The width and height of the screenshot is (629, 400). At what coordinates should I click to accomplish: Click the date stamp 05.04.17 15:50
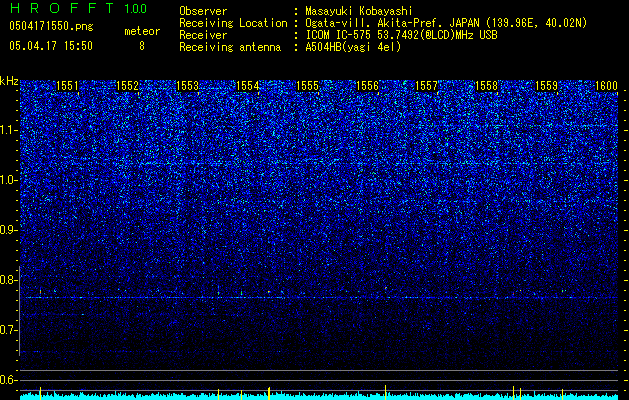pyautogui.click(x=51, y=46)
